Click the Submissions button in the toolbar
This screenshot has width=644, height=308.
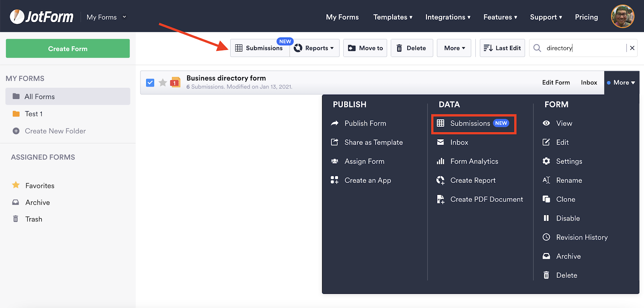260,48
